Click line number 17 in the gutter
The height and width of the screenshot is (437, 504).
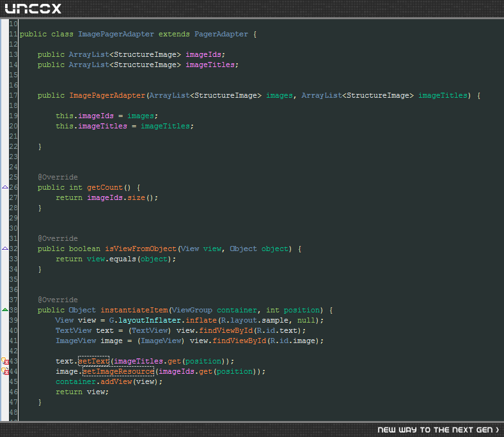coord(13,95)
